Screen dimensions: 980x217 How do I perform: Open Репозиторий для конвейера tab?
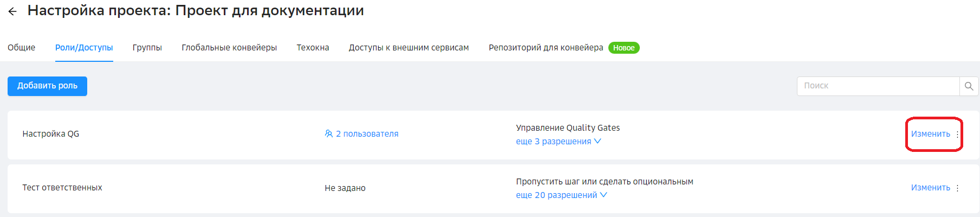coord(546,48)
